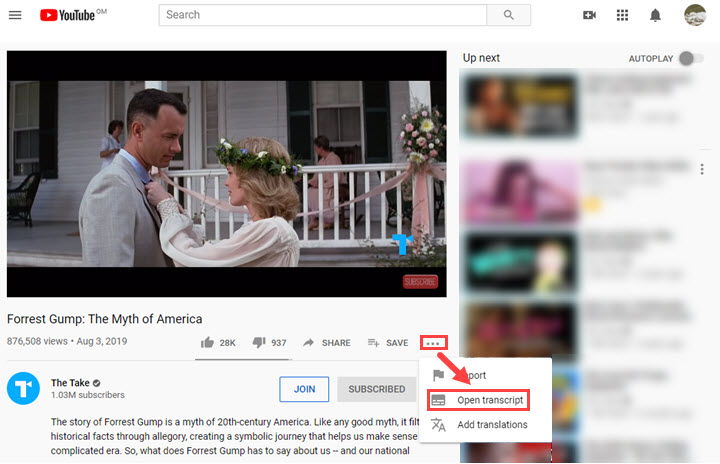This screenshot has width=720, height=464.
Task: Click the '876,508 views' text
Action: click(37, 341)
